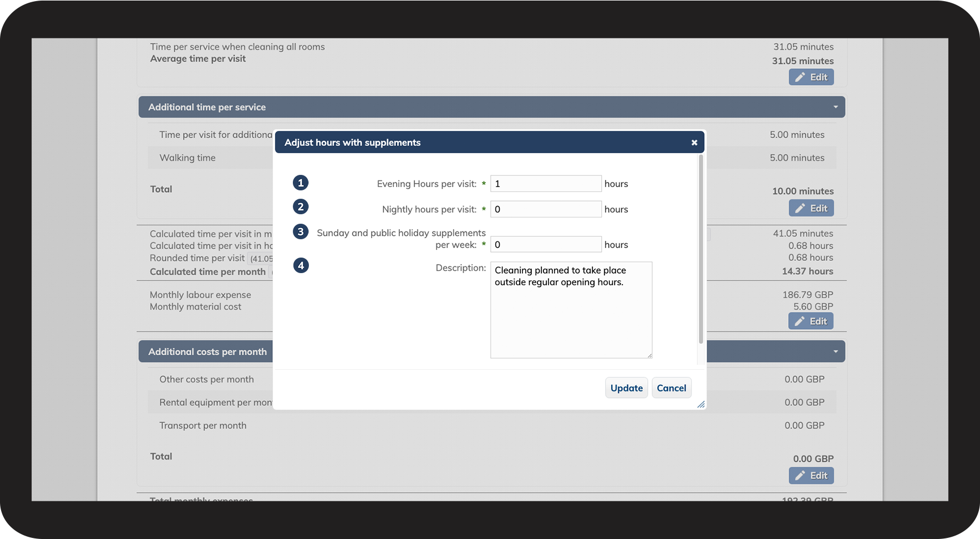Screen dimensions: 980x539
Task: Click the 186.79 GBP labour expense value
Action: click(x=808, y=295)
